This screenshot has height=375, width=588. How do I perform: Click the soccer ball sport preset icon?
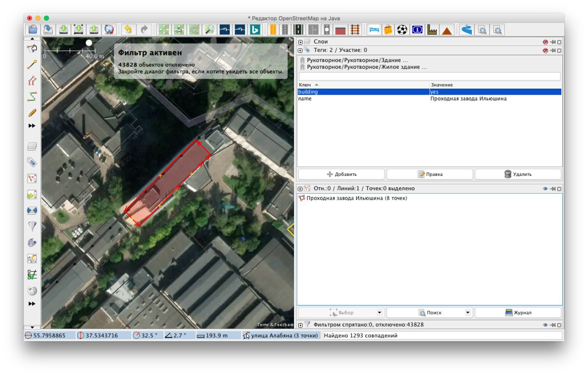pyautogui.click(x=402, y=30)
